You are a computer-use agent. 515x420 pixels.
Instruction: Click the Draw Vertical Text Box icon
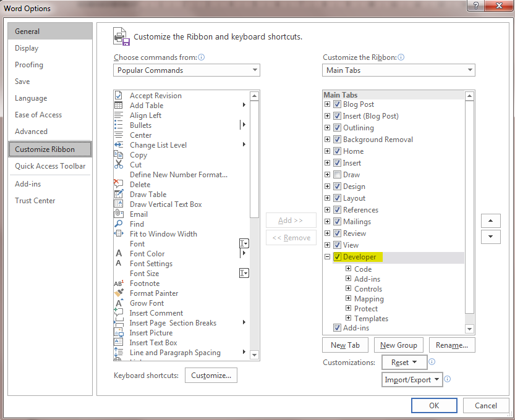[118, 204]
